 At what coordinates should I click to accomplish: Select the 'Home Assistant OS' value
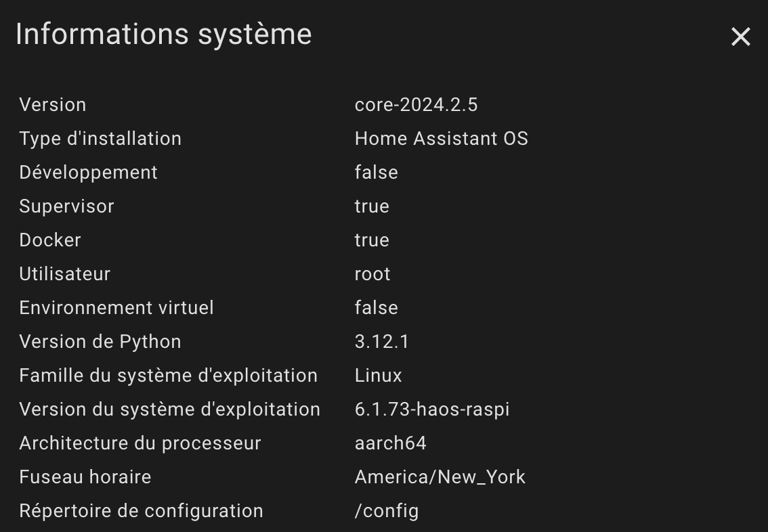tap(442, 139)
